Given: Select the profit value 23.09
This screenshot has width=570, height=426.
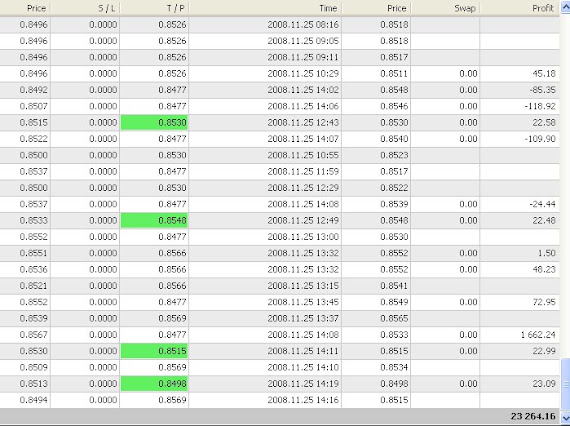Looking at the screenshot, I should pos(544,383).
